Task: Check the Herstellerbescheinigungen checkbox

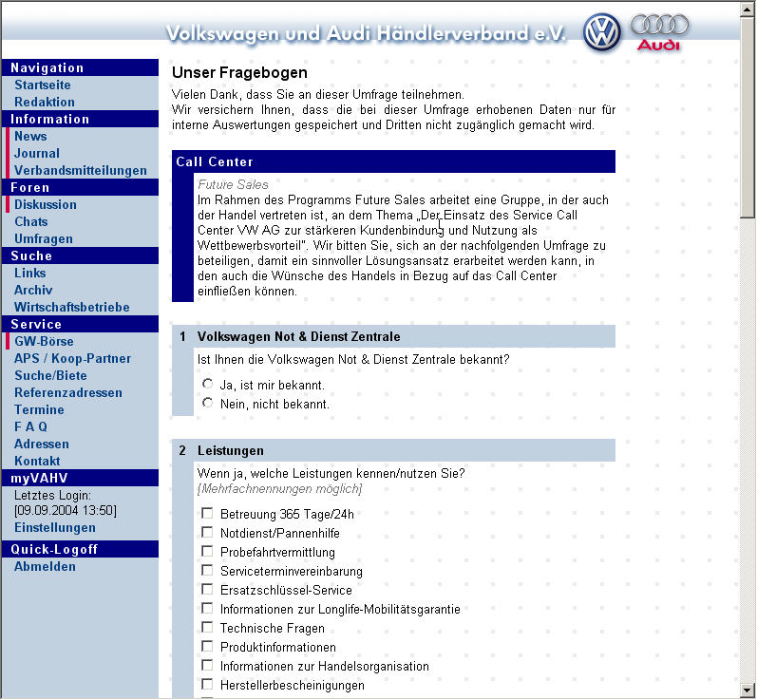Action: (x=207, y=684)
